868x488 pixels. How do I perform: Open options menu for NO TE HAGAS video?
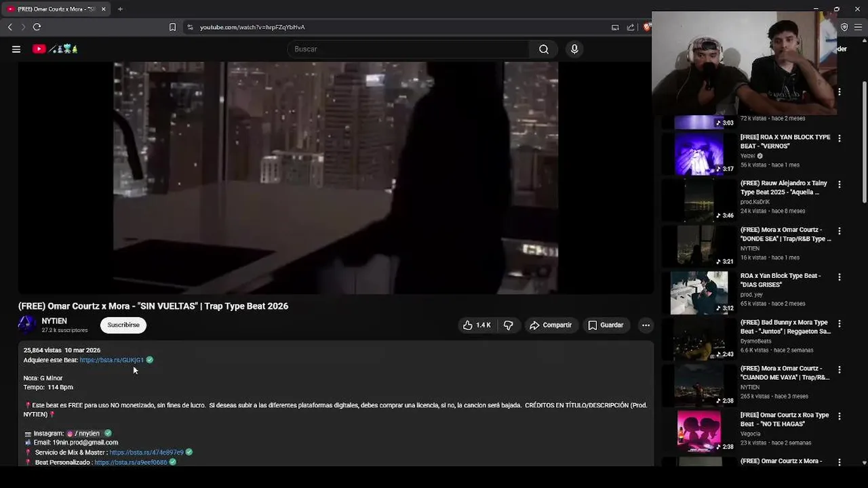point(840,417)
